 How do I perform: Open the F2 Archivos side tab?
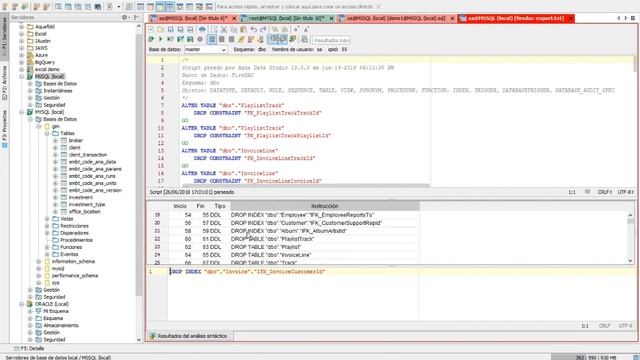click(4, 83)
